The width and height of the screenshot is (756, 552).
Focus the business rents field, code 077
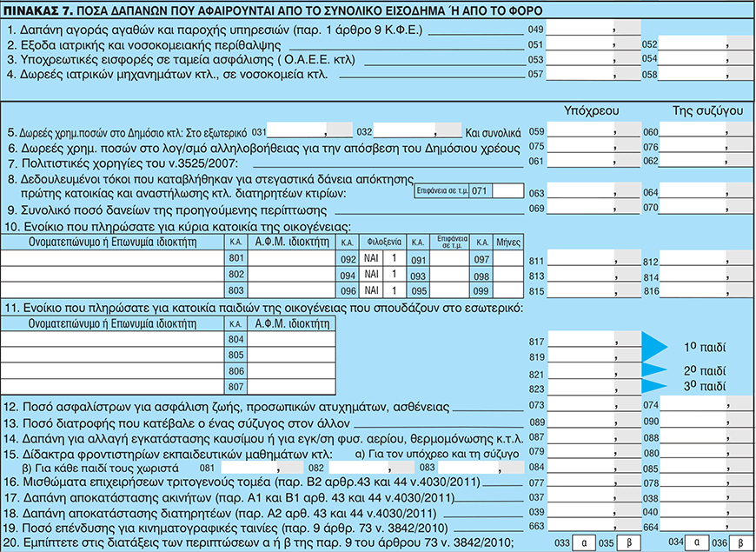coord(594,481)
